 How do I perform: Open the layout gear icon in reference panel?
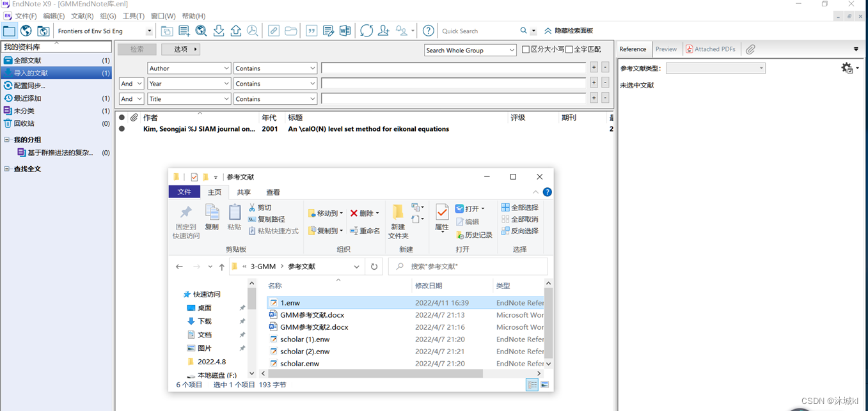click(848, 68)
